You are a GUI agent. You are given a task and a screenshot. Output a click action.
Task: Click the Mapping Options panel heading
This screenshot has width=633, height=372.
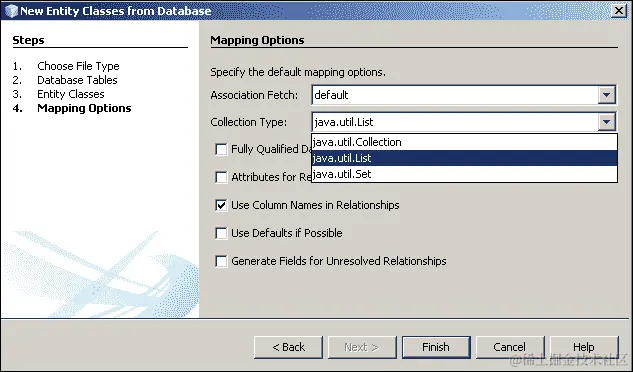(x=257, y=40)
